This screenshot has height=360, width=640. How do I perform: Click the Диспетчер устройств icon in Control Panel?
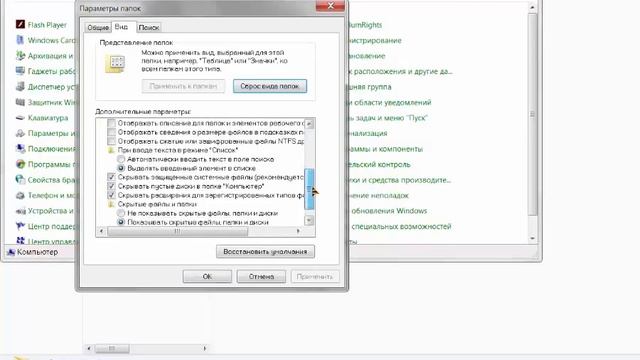(20, 87)
